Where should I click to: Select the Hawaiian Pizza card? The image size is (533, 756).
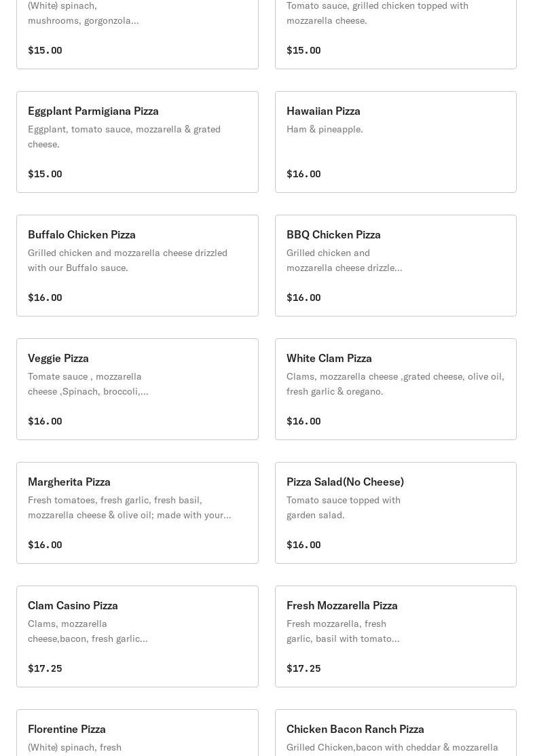[x=395, y=142]
